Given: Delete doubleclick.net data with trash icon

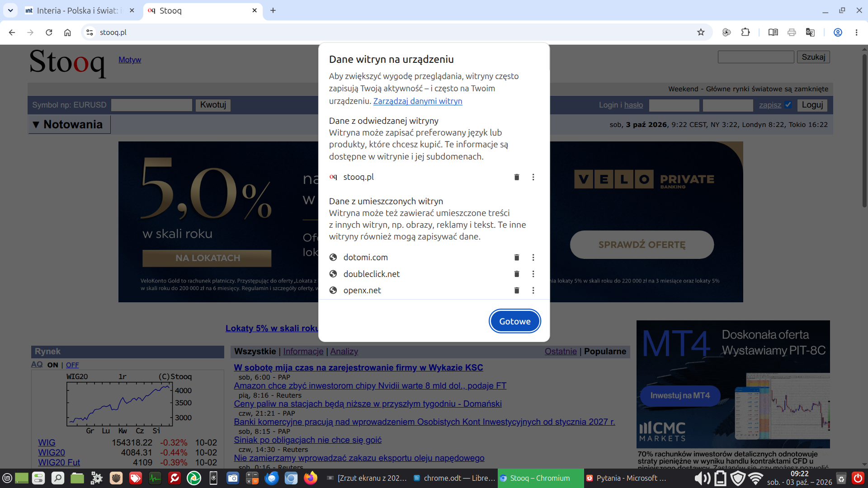Looking at the screenshot, I should click(517, 274).
